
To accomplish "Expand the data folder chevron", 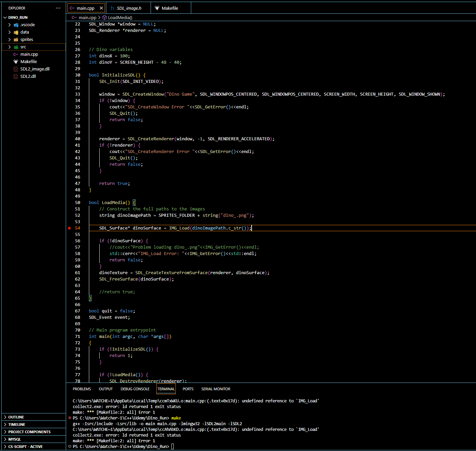I will (x=9, y=32).
